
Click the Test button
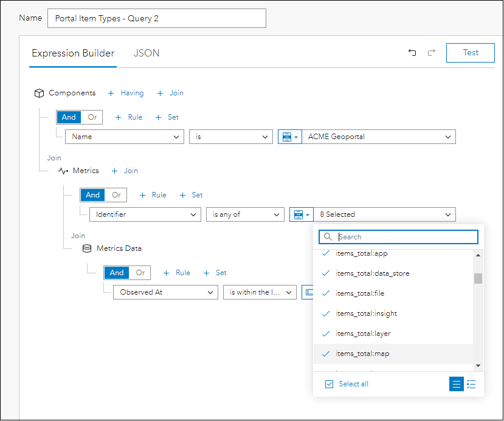click(x=470, y=53)
